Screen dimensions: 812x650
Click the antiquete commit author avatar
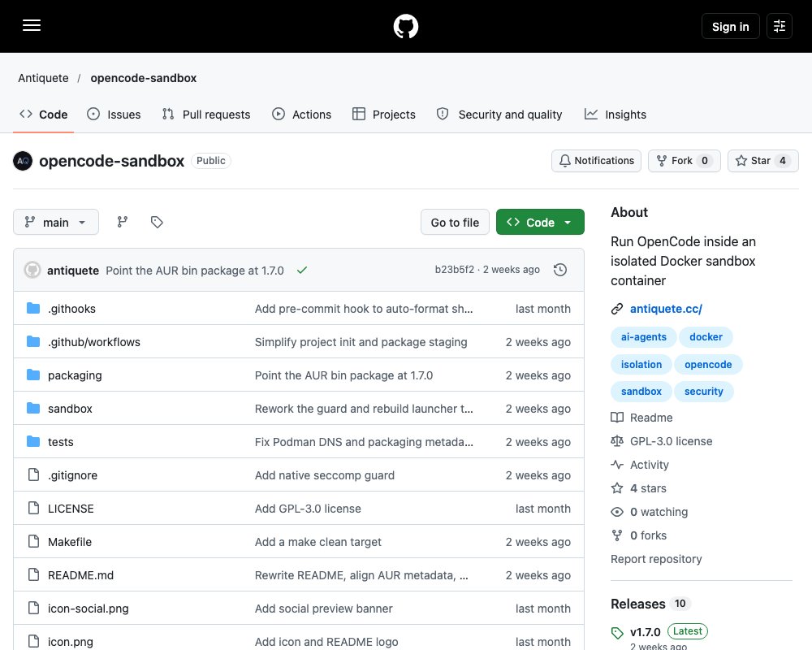(x=32, y=270)
